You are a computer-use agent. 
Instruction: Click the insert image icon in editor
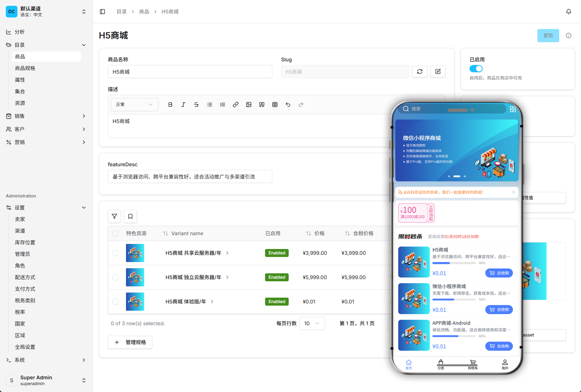(249, 105)
